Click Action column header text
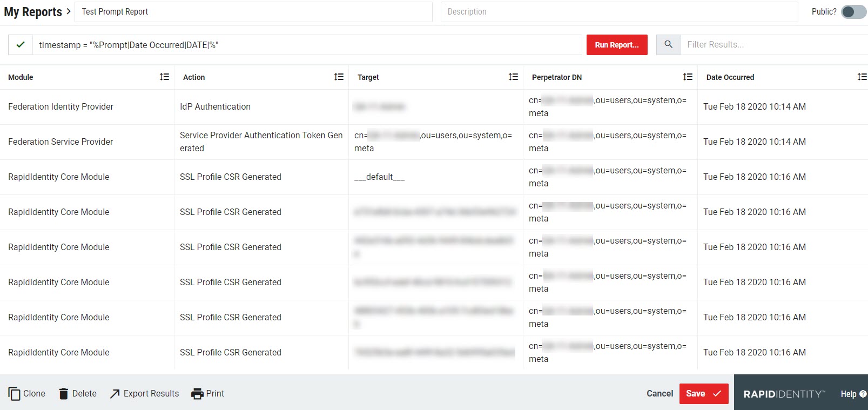 tap(194, 77)
